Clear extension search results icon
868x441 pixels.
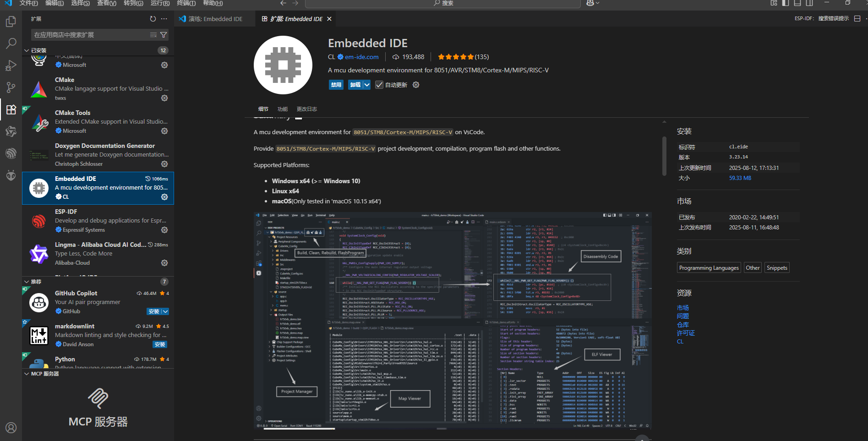coord(153,35)
